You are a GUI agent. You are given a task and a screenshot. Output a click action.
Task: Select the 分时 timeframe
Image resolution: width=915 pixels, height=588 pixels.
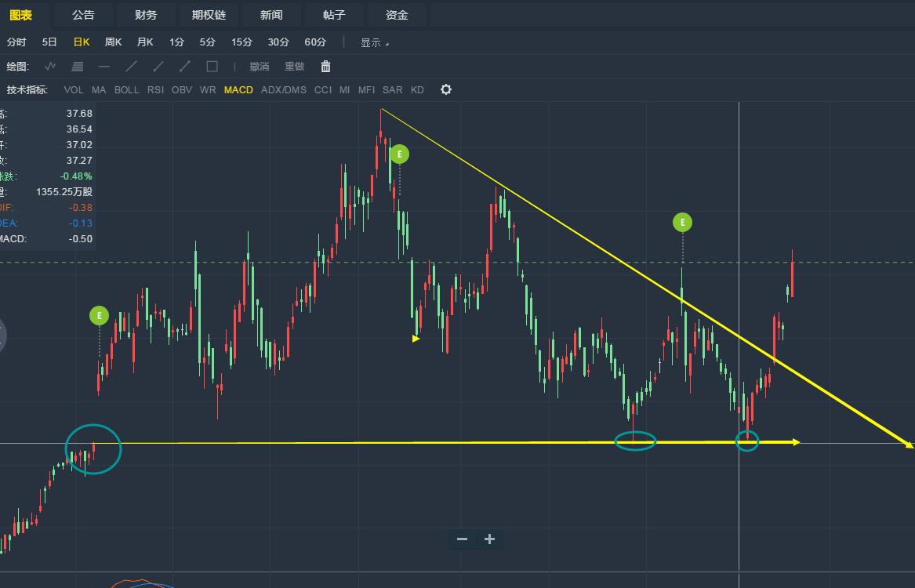coord(16,42)
